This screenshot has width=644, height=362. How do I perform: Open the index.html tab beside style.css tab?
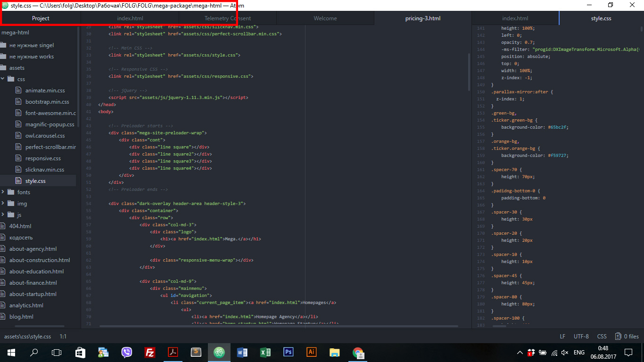515,18
